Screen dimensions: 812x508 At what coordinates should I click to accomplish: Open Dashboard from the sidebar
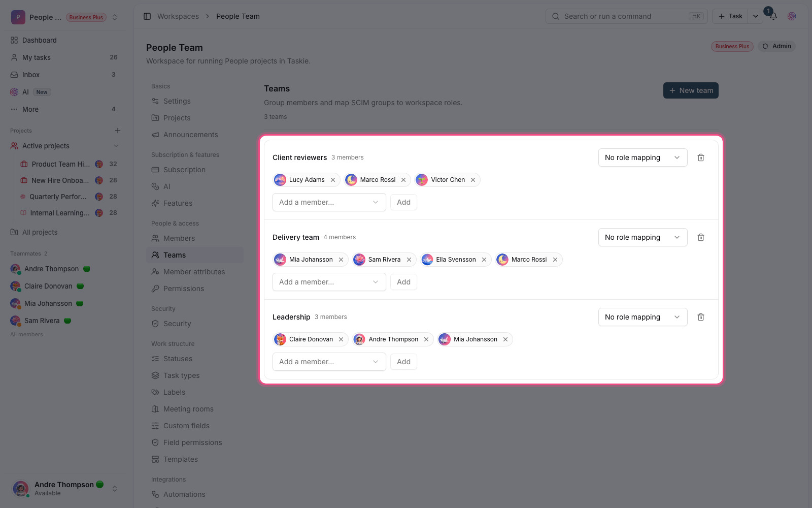coord(65,40)
